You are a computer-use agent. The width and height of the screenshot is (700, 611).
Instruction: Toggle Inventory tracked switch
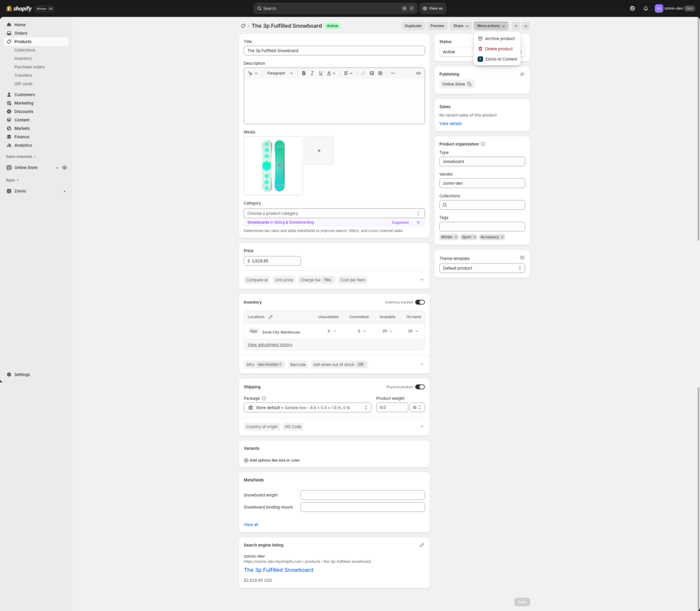[421, 302]
